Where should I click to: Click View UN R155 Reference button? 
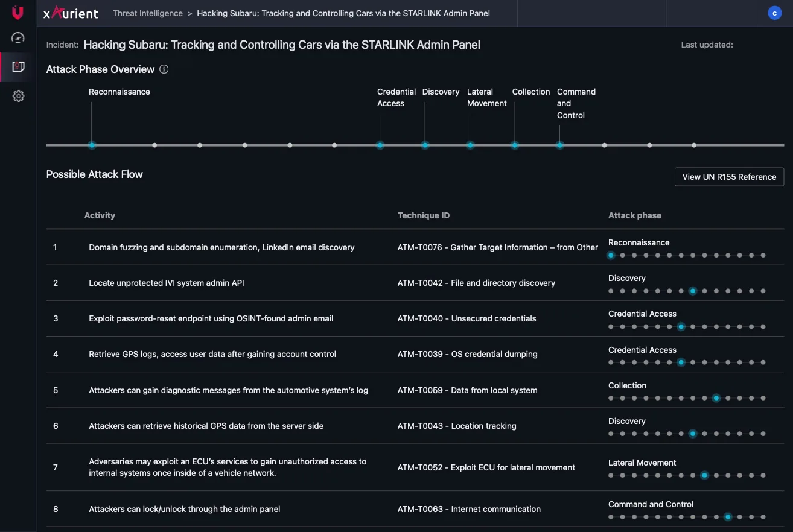click(x=729, y=177)
